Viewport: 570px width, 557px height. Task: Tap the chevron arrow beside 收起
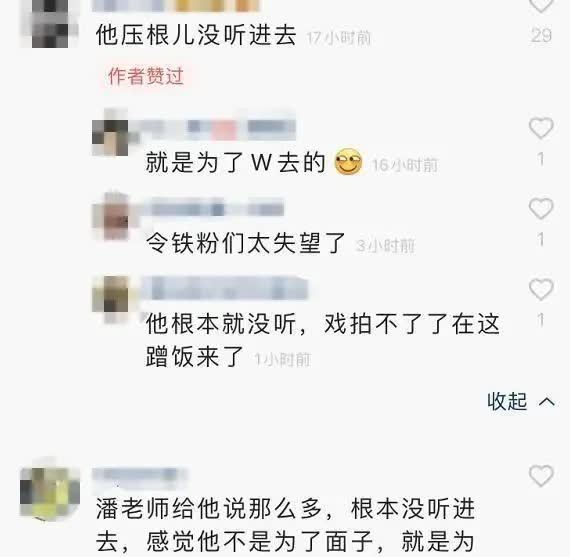[547, 402]
